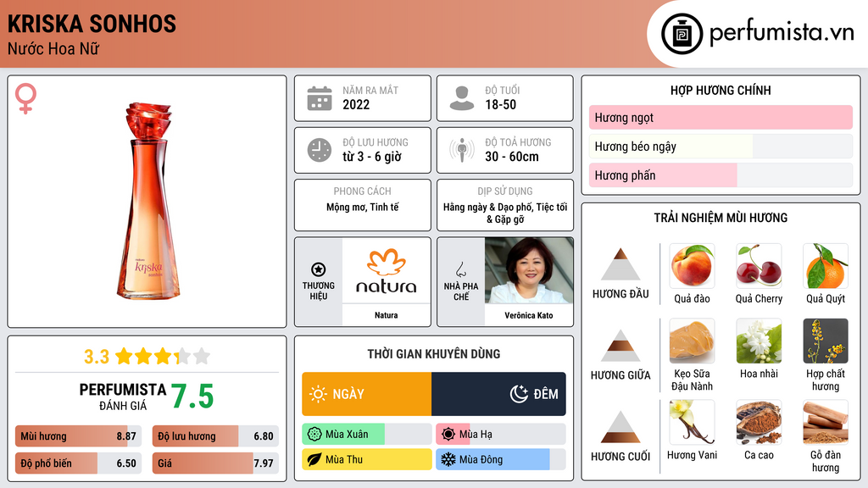
Task: Click the dark Đêm nighttime segment
Action: coord(498,394)
